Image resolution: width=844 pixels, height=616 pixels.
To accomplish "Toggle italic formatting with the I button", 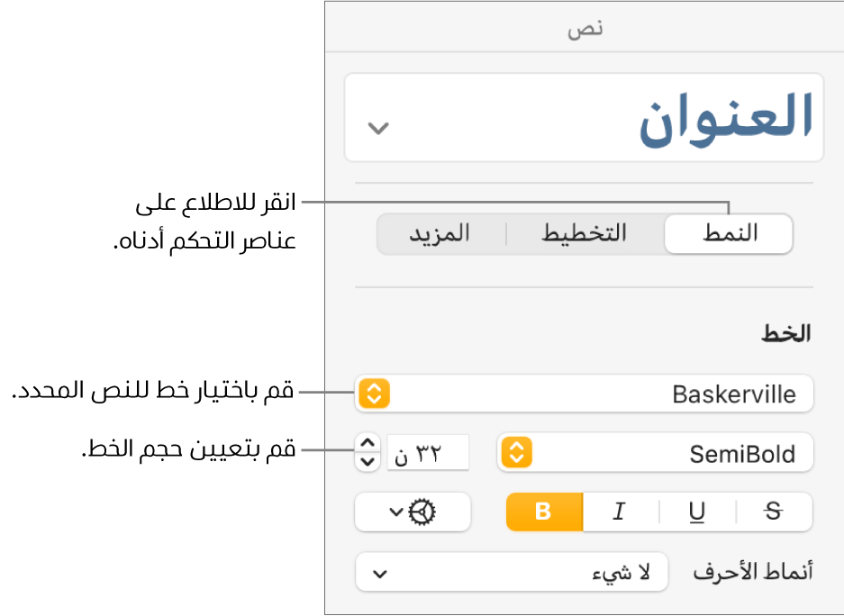I will [x=619, y=512].
